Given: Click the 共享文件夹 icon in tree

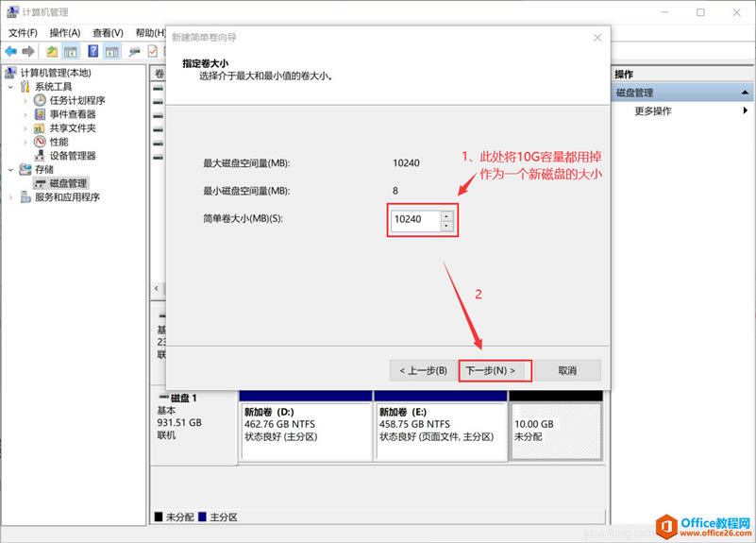Looking at the screenshot, I should click(x=40, y=128).
